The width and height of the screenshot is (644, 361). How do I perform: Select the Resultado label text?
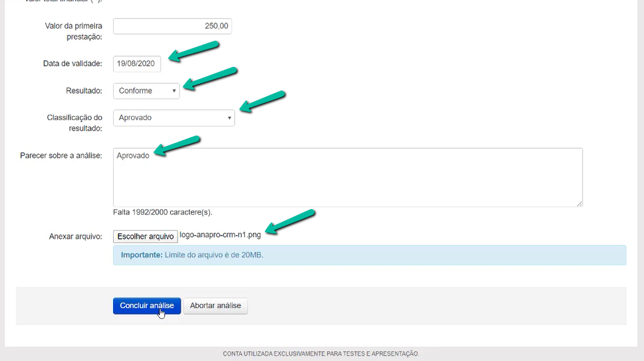[x=84, y=91]
